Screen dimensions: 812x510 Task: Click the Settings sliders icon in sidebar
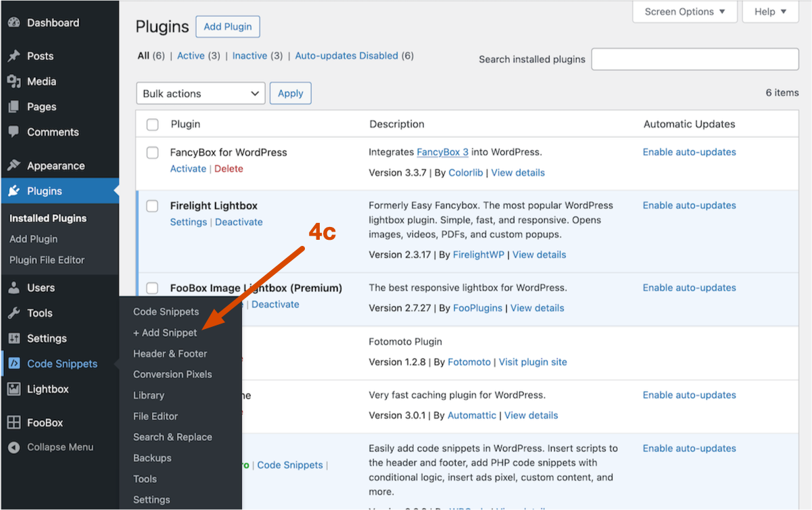point(14,338)
